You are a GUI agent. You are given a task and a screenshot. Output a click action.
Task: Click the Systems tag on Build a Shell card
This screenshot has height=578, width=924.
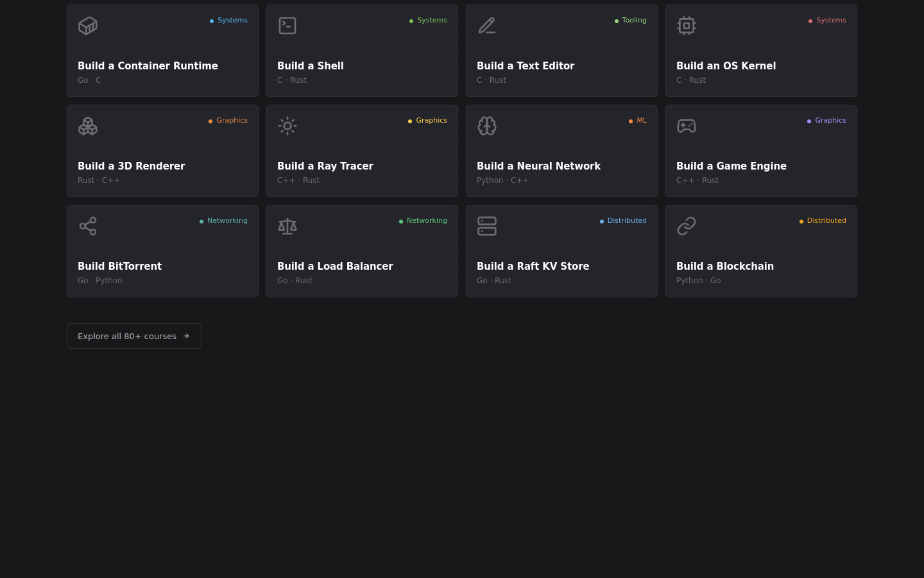click(428, 21)
